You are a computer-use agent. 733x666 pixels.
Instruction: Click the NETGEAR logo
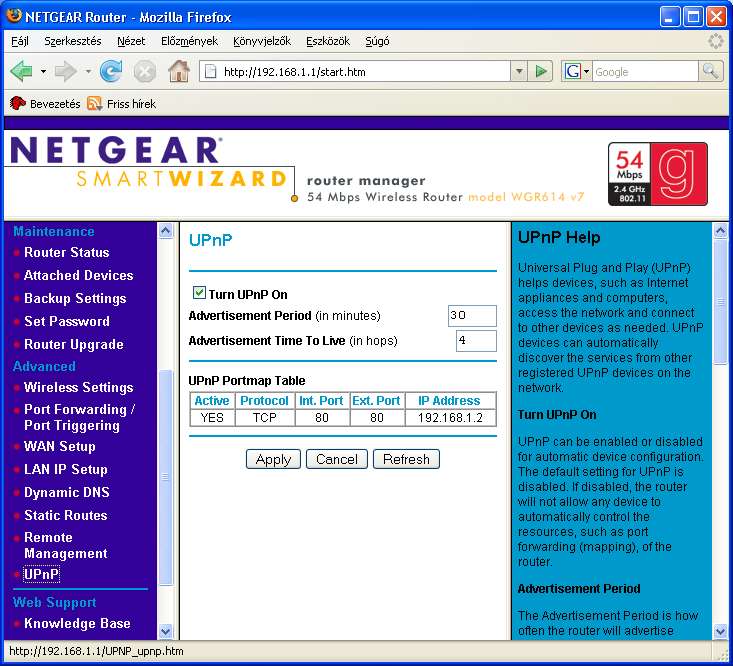click(x=116, y=150)
